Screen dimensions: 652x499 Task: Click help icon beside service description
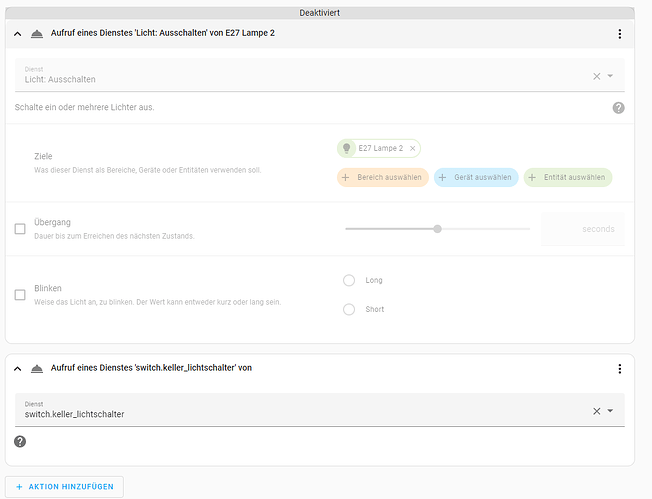pos(618,107)
